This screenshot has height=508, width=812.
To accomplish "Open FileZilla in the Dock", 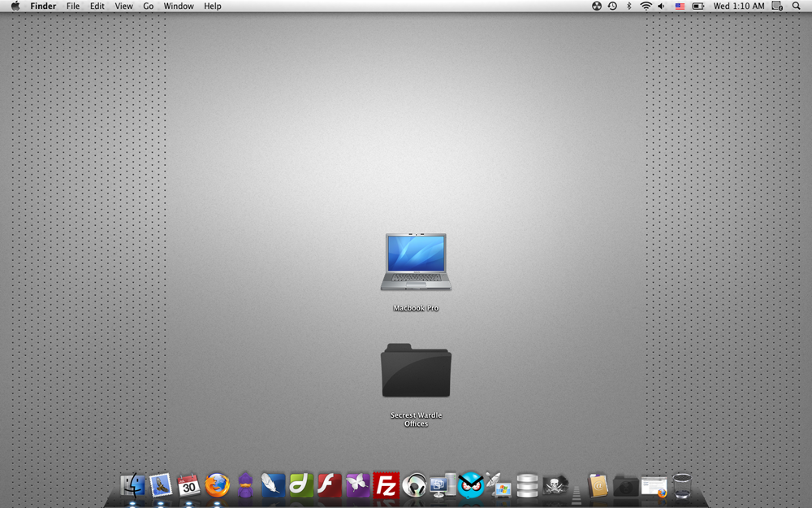I will (x=386, y=486).
